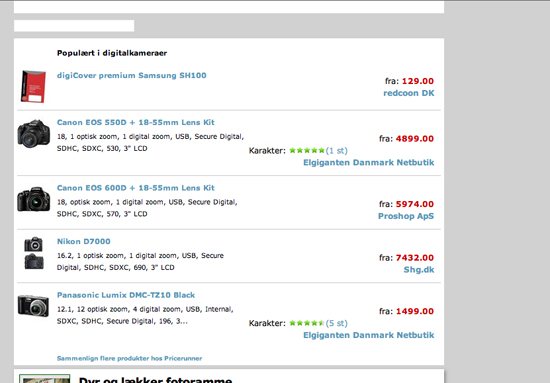550x383 pixels.
Task: Open Canon EOS 550D + 18-55mm Lens Kit
Action: 135,122
